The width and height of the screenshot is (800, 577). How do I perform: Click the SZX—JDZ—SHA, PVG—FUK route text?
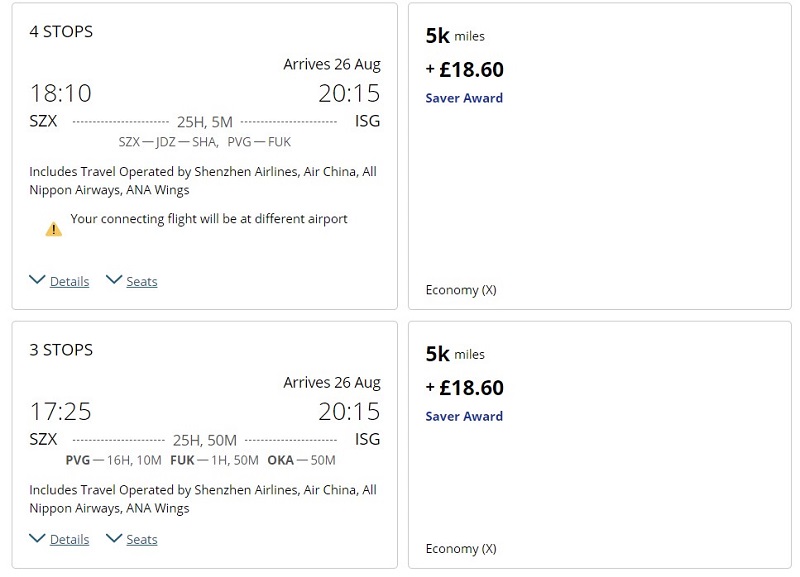(x=205, y=142)
